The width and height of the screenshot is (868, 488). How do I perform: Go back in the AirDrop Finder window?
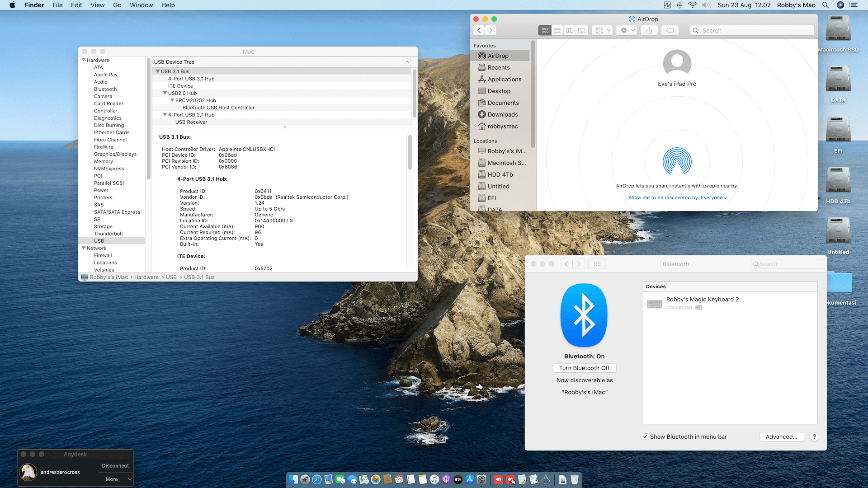[479, 30]
